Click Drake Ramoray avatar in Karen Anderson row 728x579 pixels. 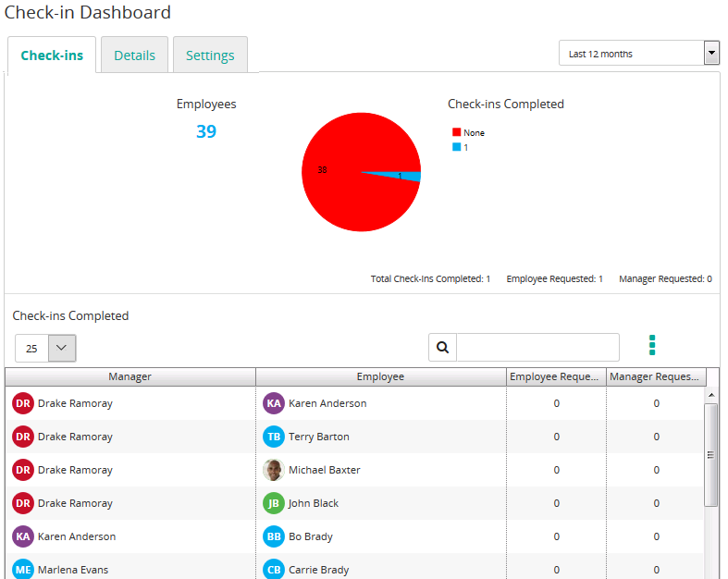click(23, 403)
